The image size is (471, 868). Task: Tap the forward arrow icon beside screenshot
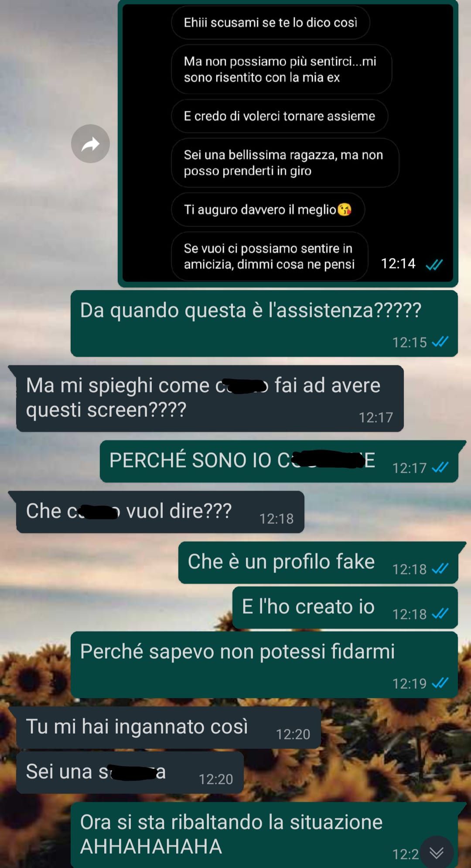pyautogui.click(x=90, y=144)
